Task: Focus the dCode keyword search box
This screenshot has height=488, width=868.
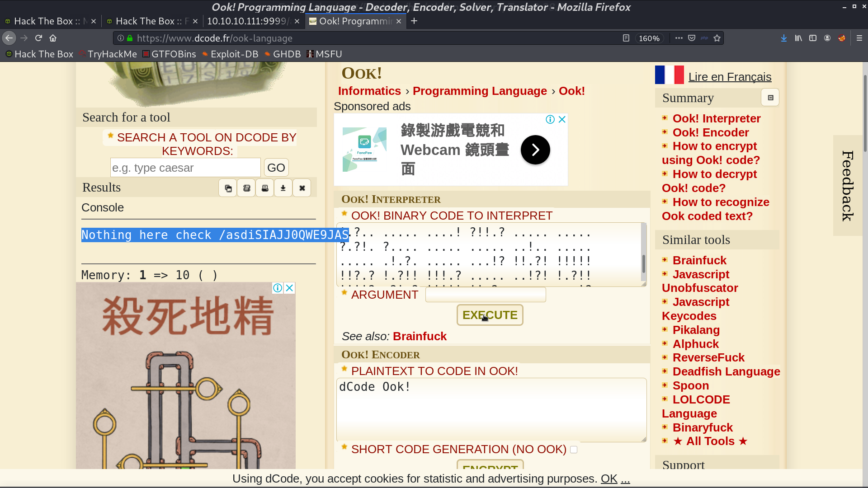Action: coord(185,168)
